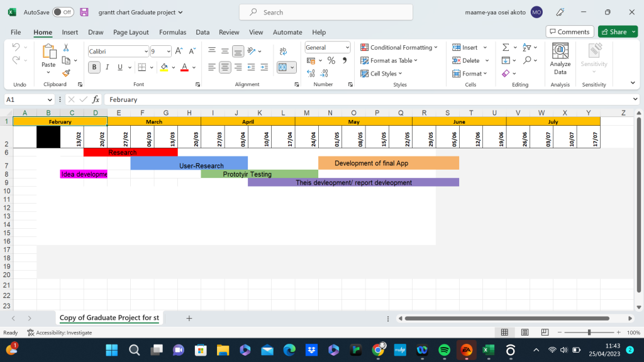Toggle Bottom Align

238,51
